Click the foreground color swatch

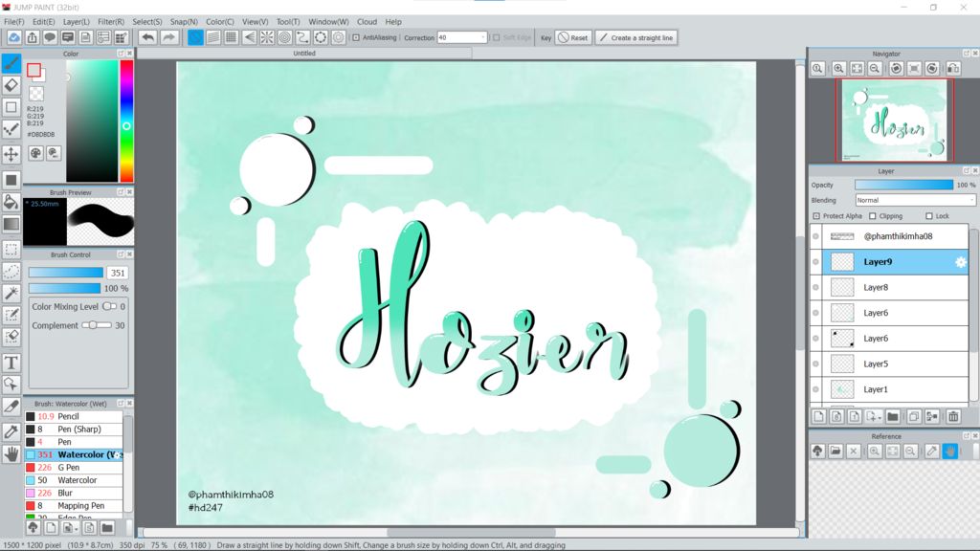point(33,70)
